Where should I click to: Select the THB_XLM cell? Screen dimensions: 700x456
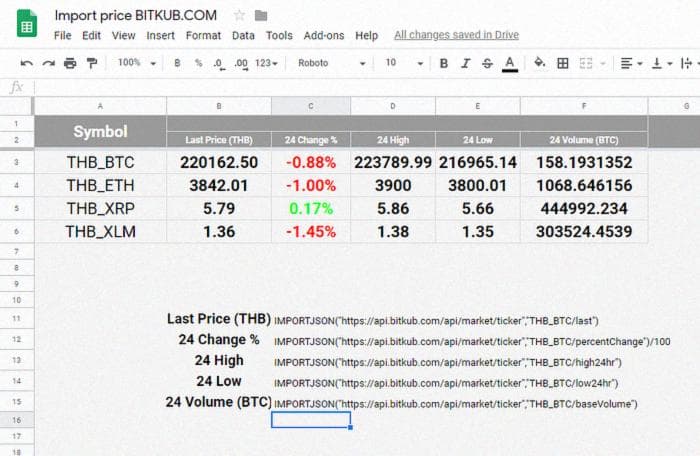click(x=100, y=231)
